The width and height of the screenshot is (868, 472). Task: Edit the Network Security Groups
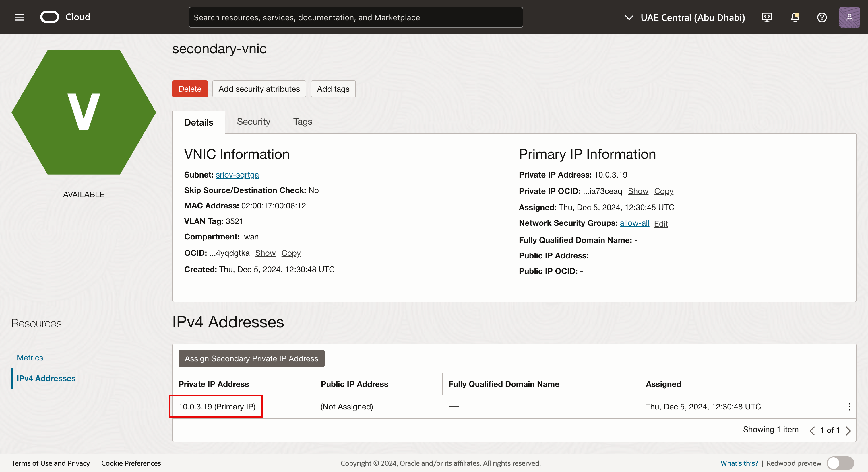coord(660,224)
